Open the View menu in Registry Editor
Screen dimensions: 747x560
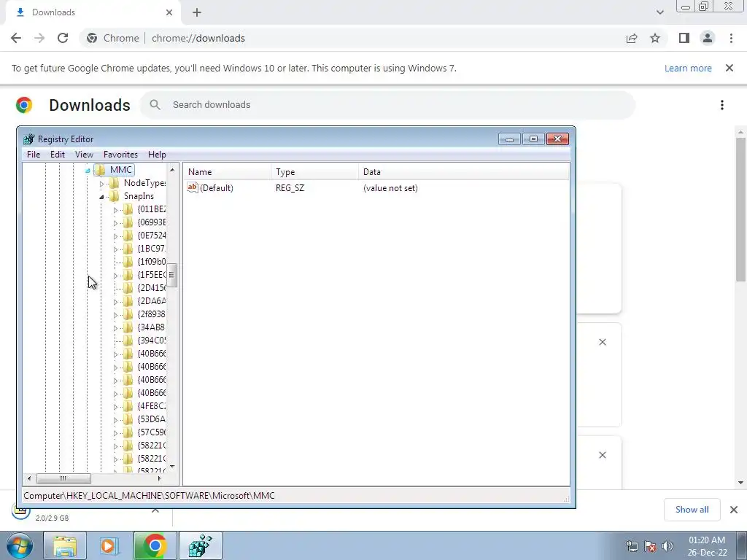click(x=84, y=155)
